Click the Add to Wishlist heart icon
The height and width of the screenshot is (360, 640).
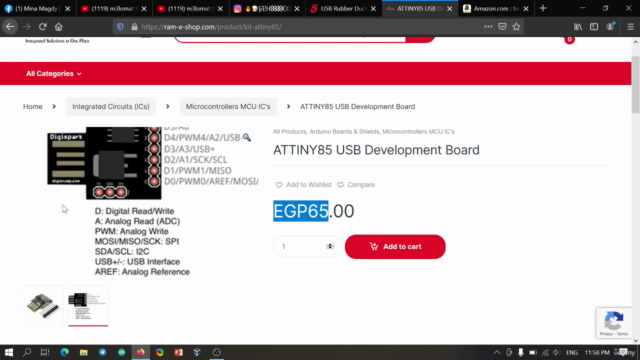point(279,185)
